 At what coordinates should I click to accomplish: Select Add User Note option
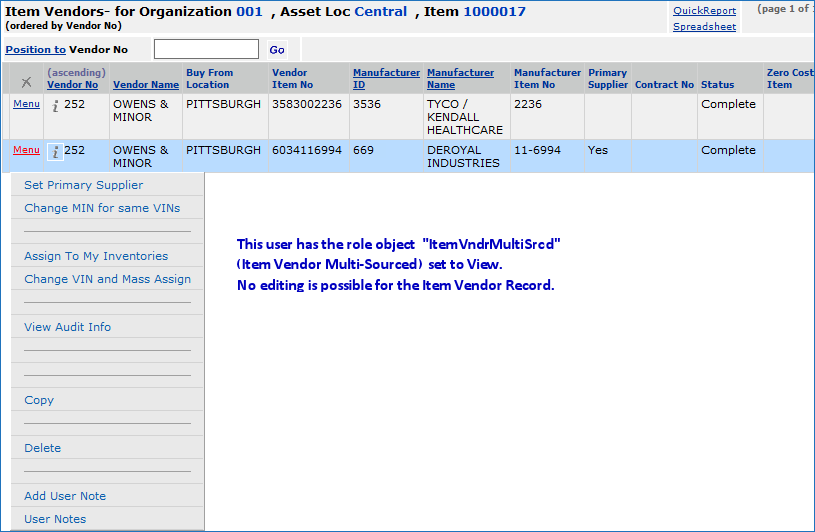tap(65, 496)
